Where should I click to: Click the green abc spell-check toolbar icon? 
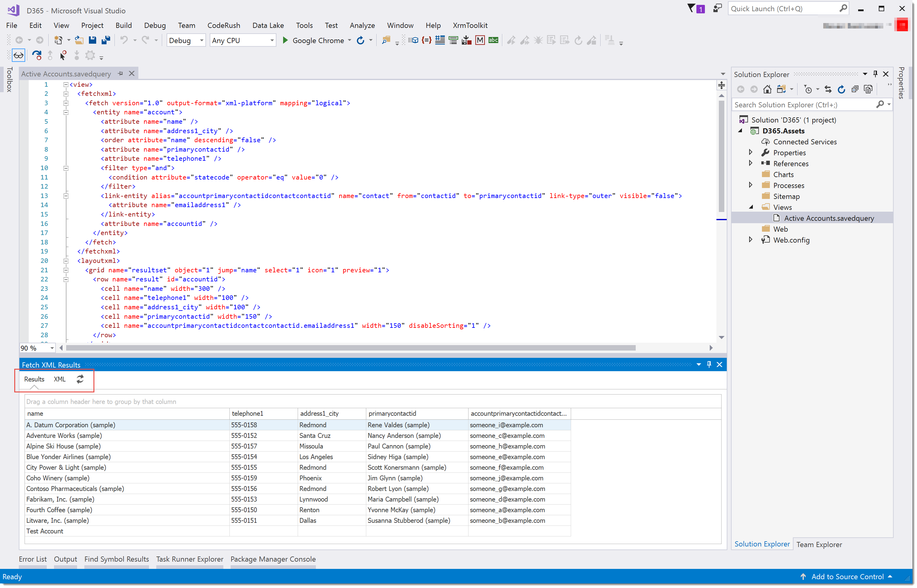click(x=493, y=40)
